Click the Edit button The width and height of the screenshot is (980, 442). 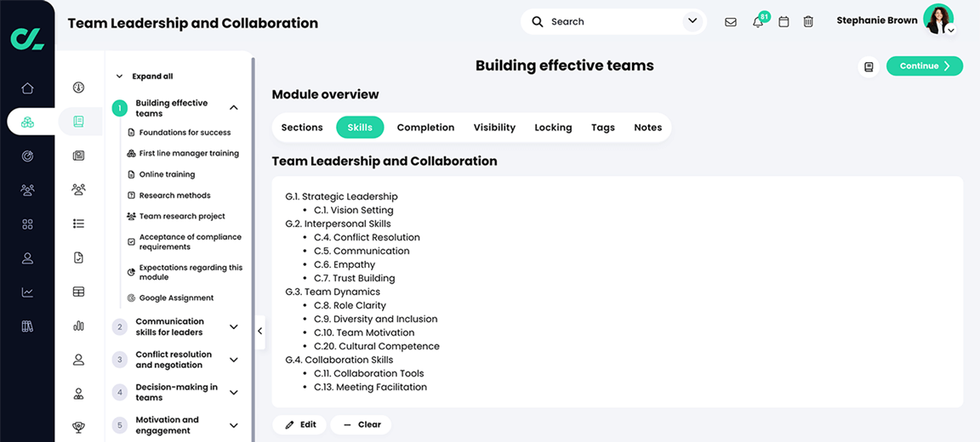pyautogui.click(x=299, y=424)
